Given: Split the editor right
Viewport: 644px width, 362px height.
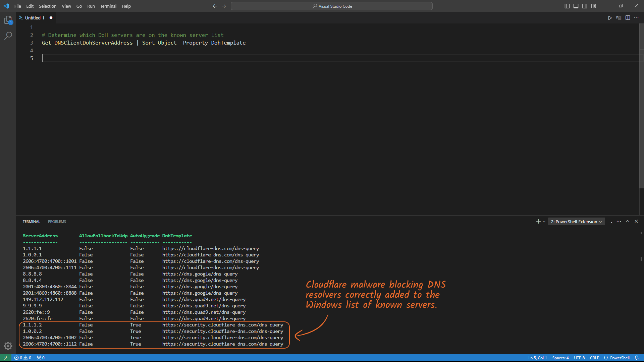Looking at the screenshot, I should click(628, 18).
